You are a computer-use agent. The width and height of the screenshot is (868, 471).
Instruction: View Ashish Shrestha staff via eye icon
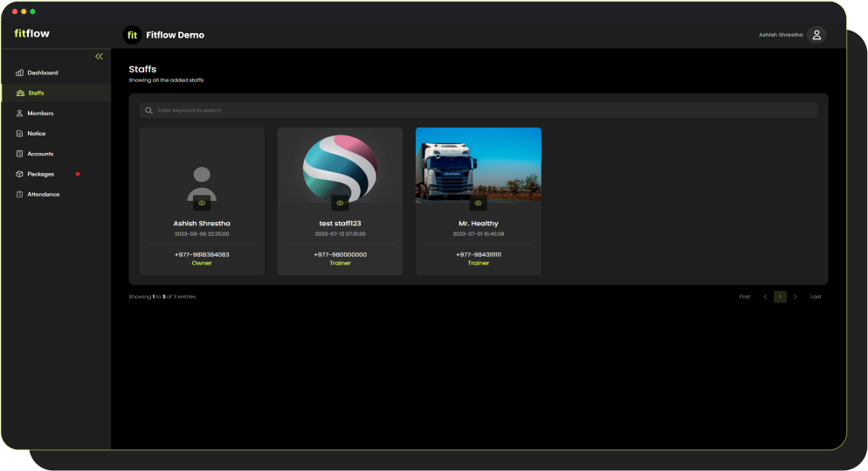click(x=202, y=204)
